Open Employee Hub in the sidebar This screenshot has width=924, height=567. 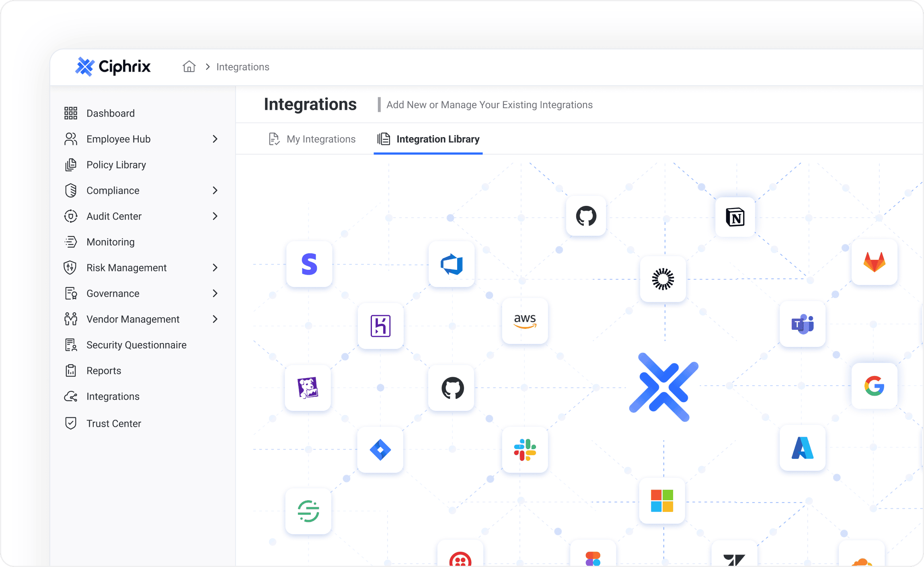[119, 139]
